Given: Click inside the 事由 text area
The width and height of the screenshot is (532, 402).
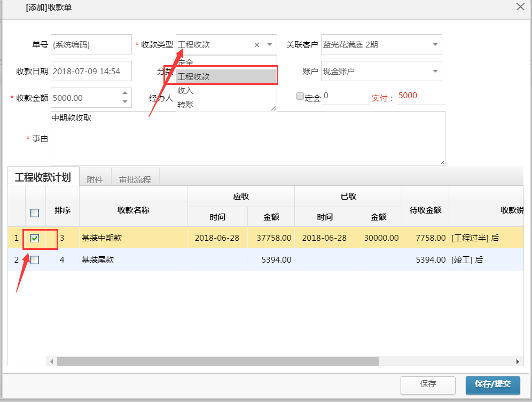Looking at the screenshot, I should click(246, 136).
